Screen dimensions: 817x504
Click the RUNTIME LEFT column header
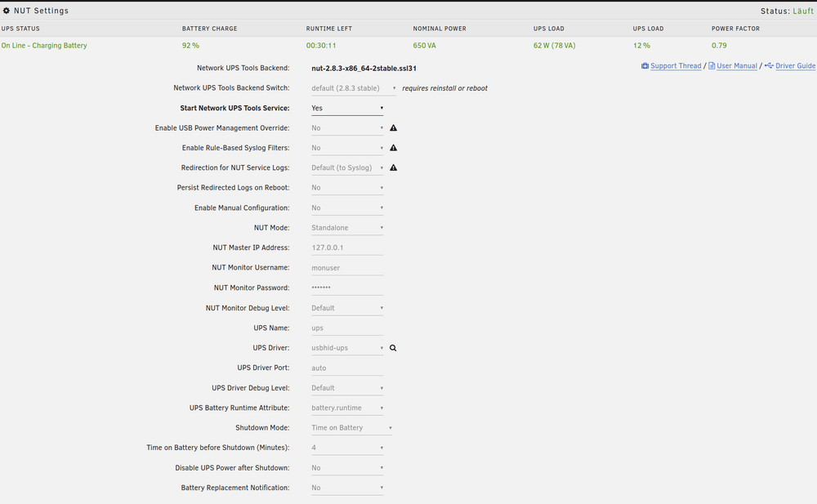328,29
